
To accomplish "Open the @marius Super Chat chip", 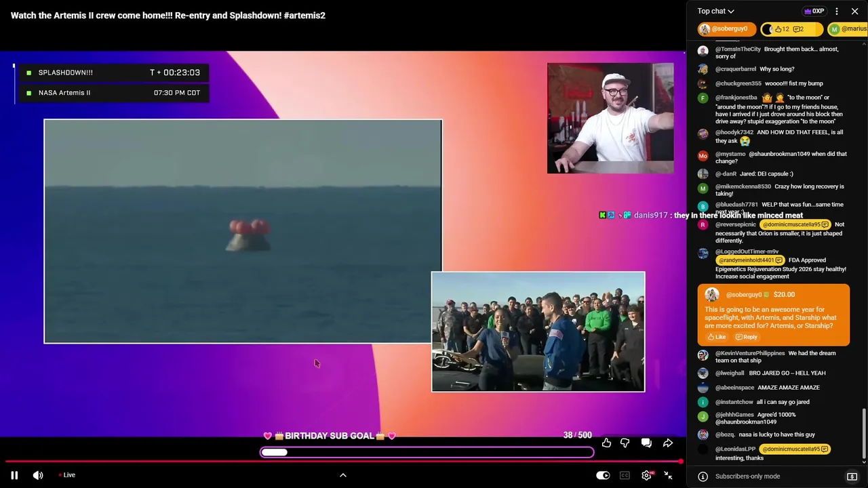I will (x=848, y=29).
